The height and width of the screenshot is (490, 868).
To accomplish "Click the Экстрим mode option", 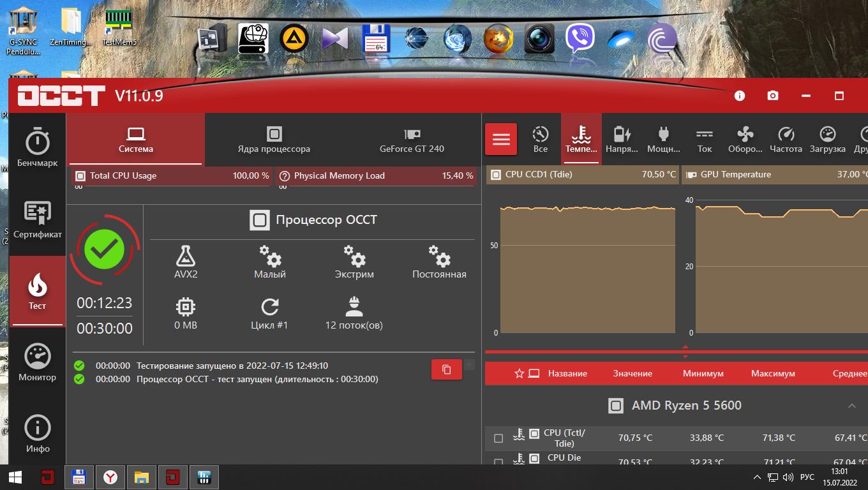I will [x=354, y=262].
